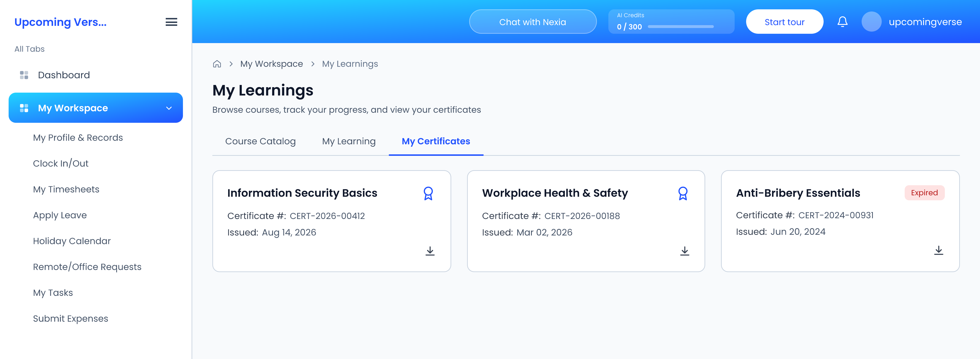
Task: Open Clock In/Out page
Action: [x=61, y=163]
